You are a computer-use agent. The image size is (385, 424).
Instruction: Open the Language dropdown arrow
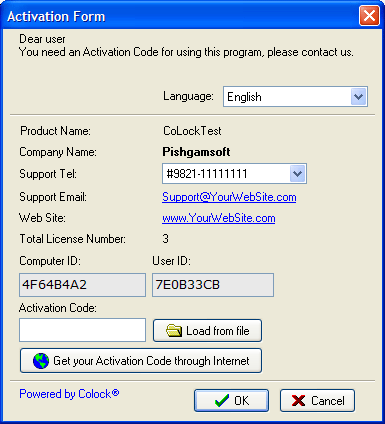359,97
